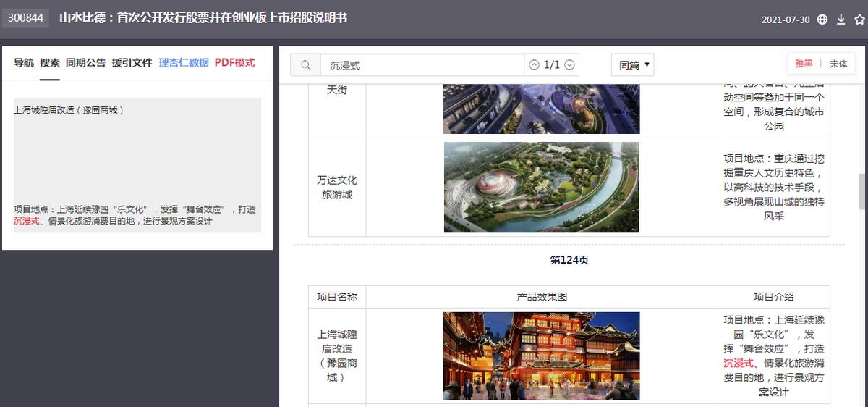
Task: Open 理杏仁数据 link
Action: [184, 63]
